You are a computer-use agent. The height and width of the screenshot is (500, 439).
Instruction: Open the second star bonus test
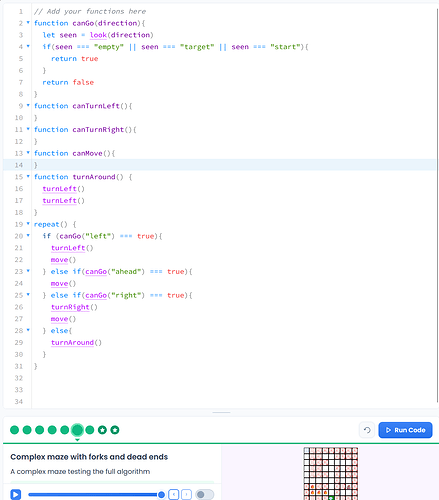pyautogui.click(x=115, y=430)
